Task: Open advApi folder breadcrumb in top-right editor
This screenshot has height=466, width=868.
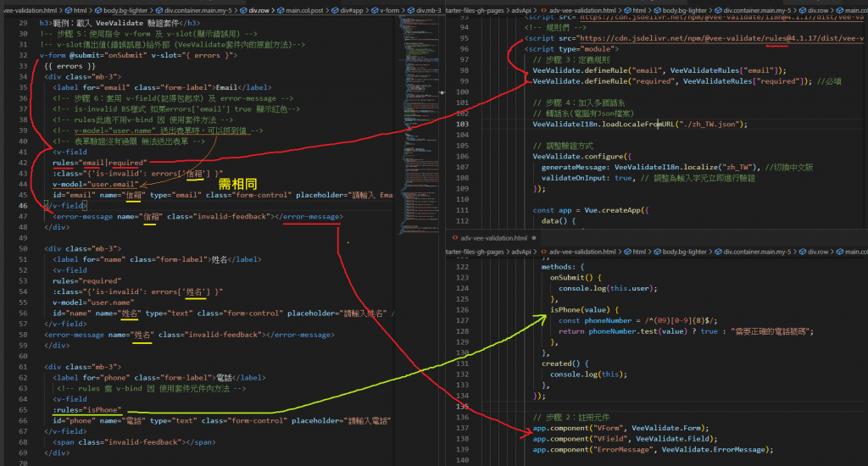Action: pos(521,10)
